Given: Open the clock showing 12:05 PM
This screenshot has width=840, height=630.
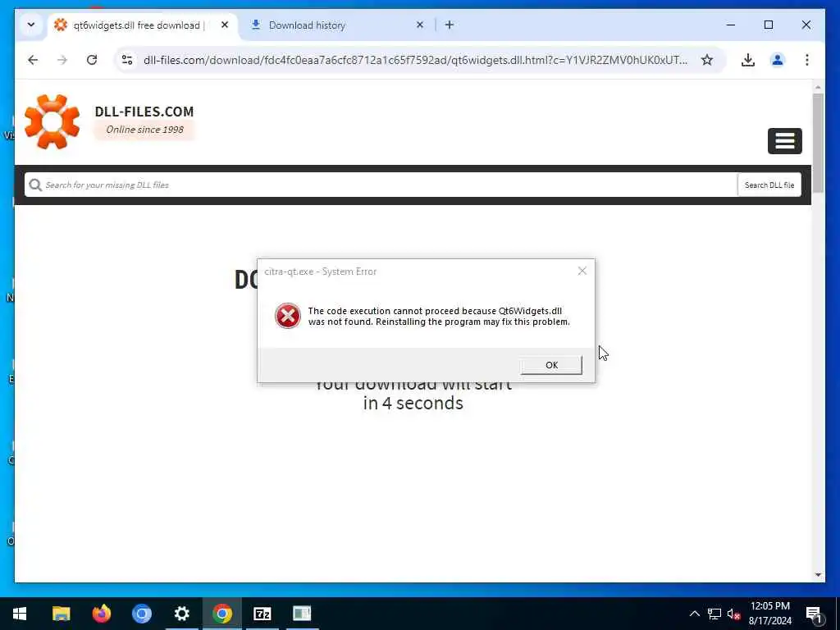Looking at the screenshot, I should [769, 614].
